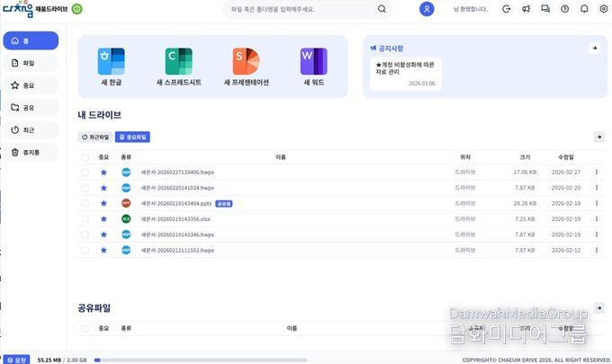The image size is (612, 364).
Task: Create a new Hangul document (새 한글)
Action: click(x=112, y=67)
